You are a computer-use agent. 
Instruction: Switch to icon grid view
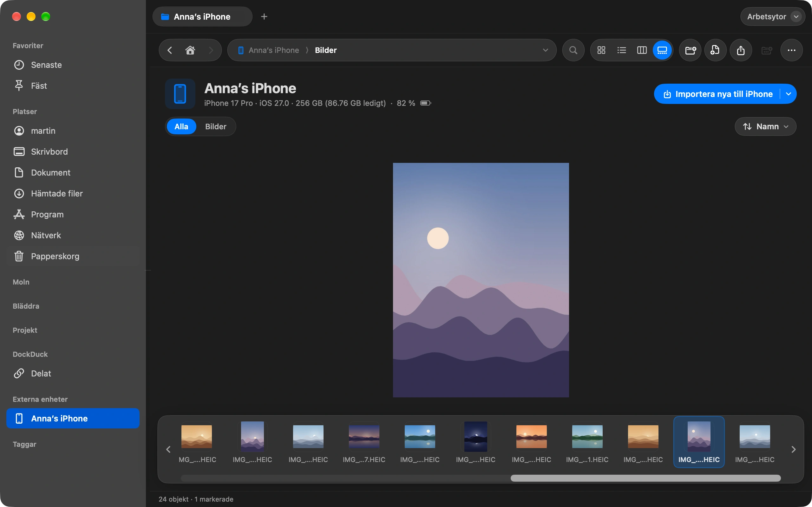tap(601, 50)
